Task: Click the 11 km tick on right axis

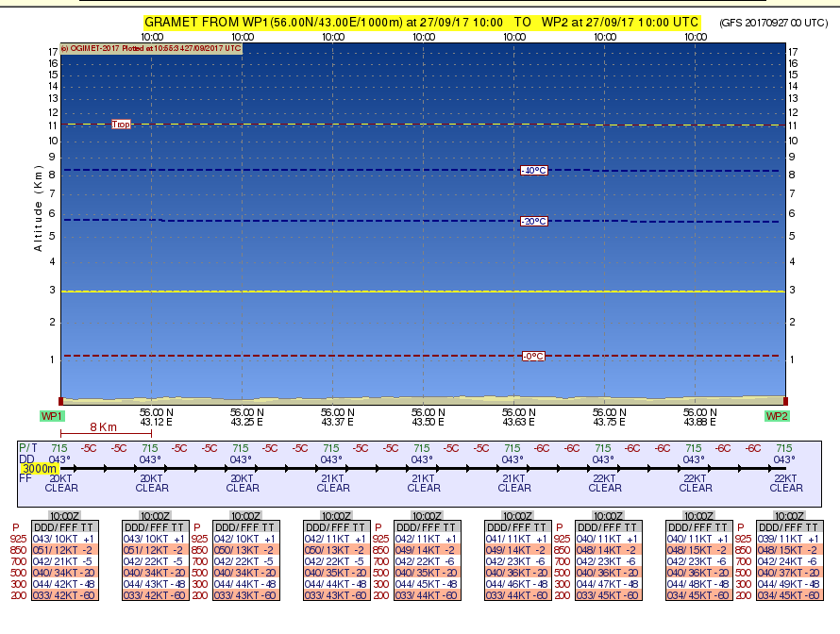Action: [x=793, y=125]
